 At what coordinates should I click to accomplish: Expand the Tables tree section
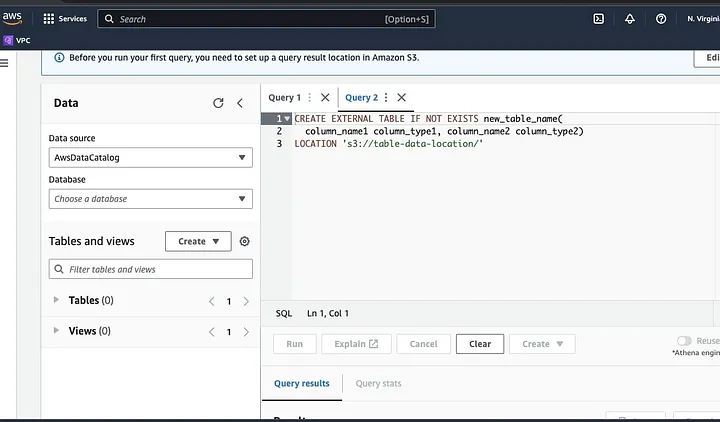(56, 300)
